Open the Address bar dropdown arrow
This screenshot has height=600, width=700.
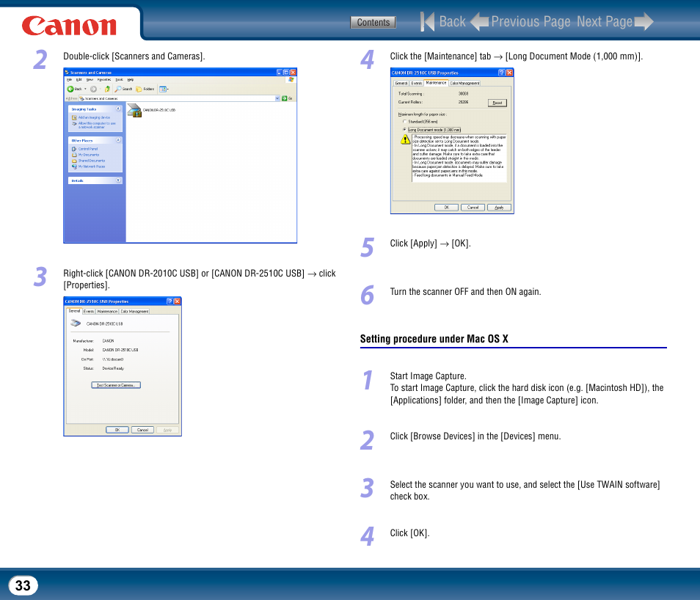[x=277, y=98]
